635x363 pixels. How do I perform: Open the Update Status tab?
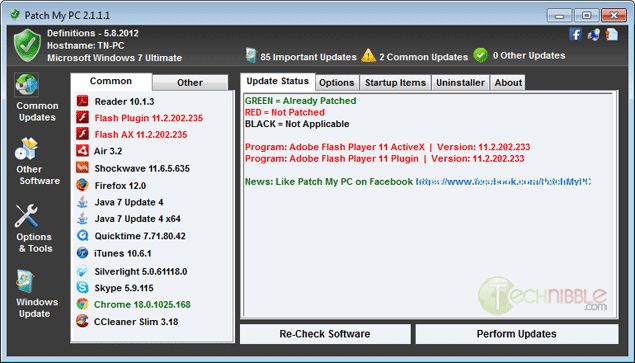click(x=277, y=81)
